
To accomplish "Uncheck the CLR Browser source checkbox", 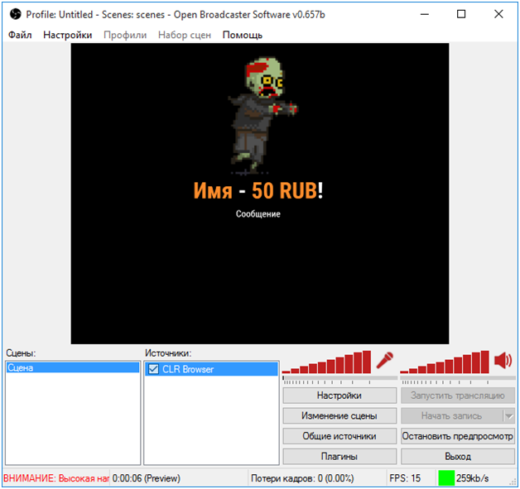I will coord(153,369).
